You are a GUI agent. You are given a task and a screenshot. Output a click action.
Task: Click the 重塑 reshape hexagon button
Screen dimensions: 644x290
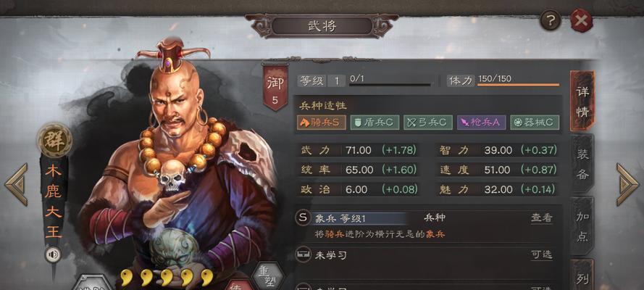point(268,277)
